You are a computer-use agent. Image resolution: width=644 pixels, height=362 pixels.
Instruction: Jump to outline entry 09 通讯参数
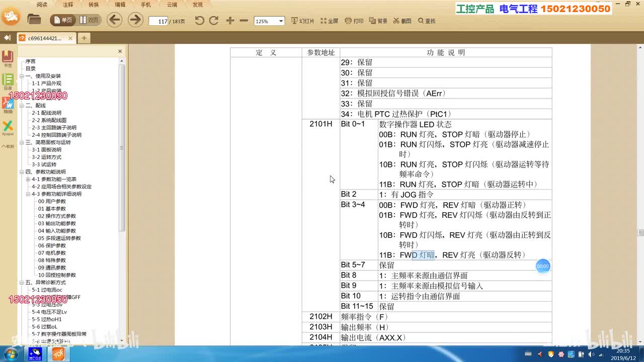click(52, 267)
